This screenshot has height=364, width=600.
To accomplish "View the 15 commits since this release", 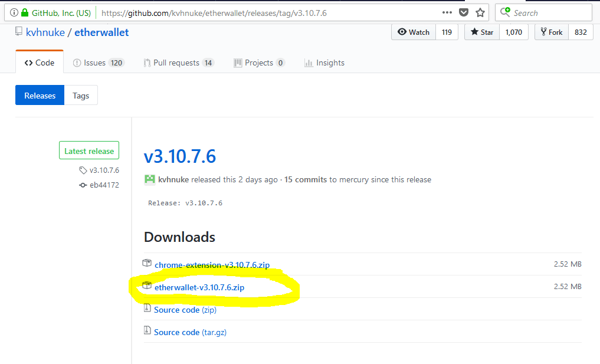I will click(306, 179).
